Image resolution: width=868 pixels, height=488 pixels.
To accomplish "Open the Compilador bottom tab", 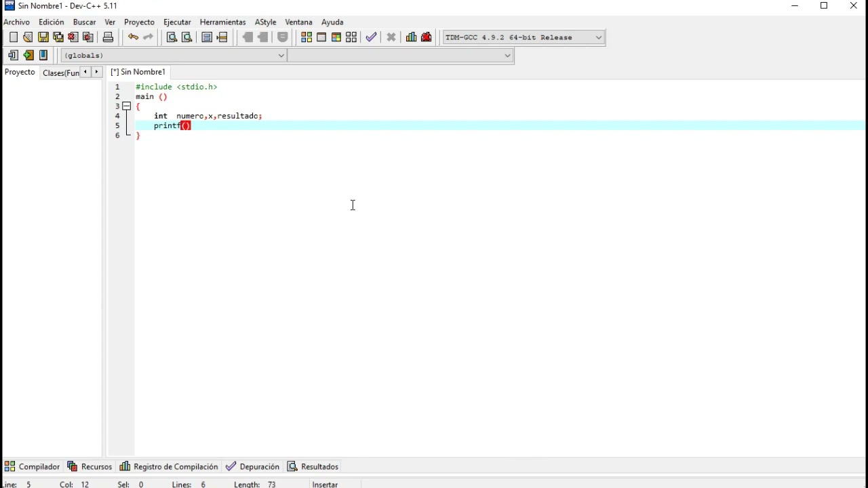I will click(x=33, y=466).
